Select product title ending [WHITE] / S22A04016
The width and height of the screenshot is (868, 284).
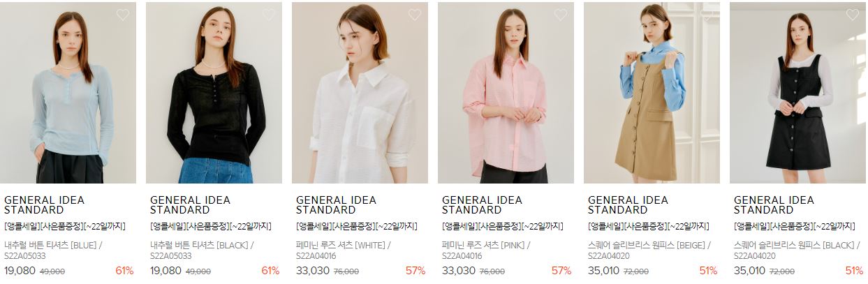point(344,251)
